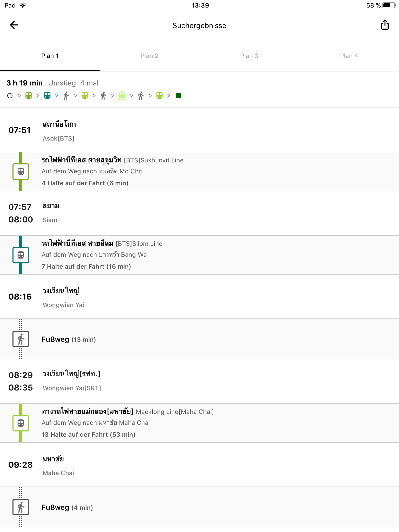The image size is (399, 532).
Task: Select the Plan 1 tab
Action: point(50,56)
